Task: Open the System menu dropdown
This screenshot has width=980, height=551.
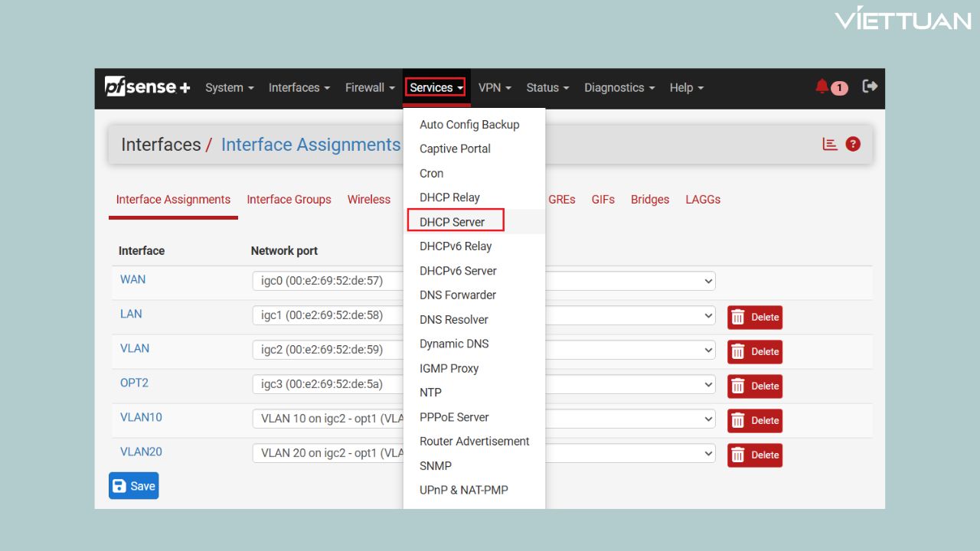Action: pyautogui.click(x=229, y=88)
